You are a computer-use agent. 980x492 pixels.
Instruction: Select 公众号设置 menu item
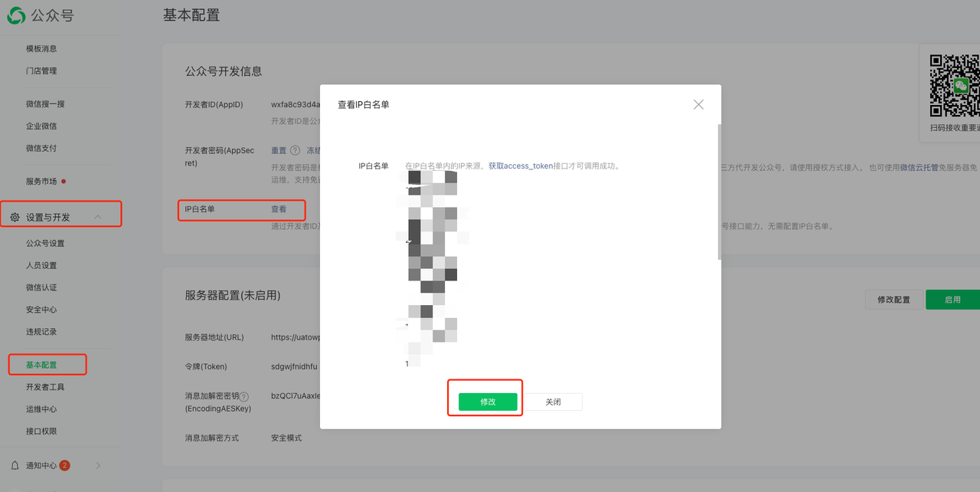[45, 243]
